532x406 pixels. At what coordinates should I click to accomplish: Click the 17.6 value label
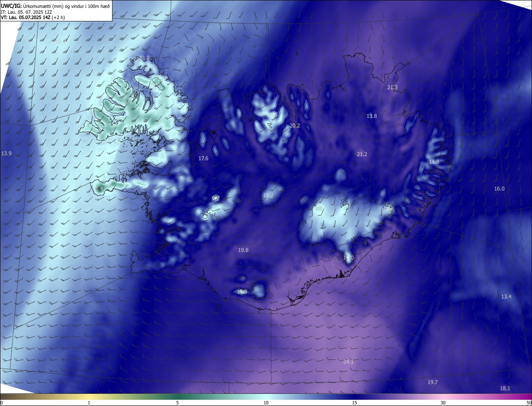[x=203, y=159]
